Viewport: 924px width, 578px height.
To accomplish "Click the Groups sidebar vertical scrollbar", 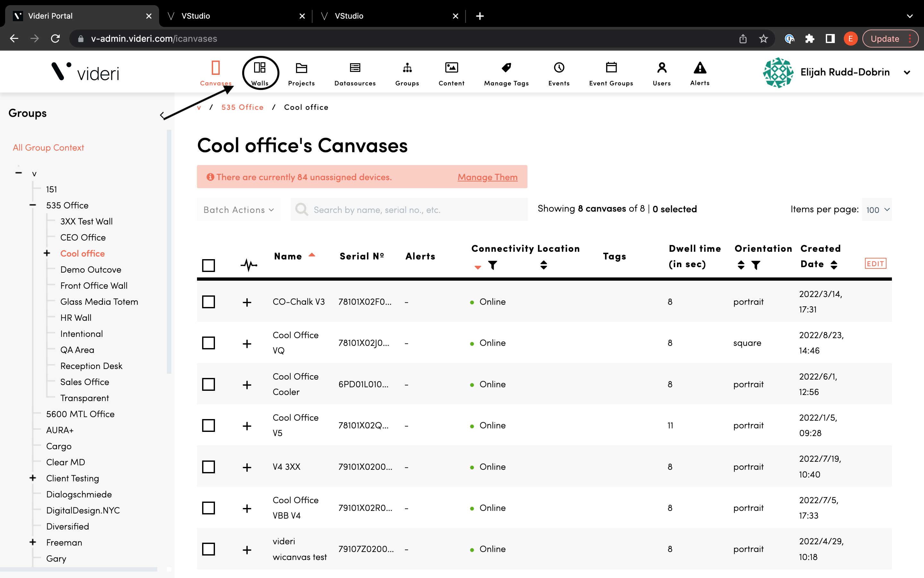I will [169, 252].
